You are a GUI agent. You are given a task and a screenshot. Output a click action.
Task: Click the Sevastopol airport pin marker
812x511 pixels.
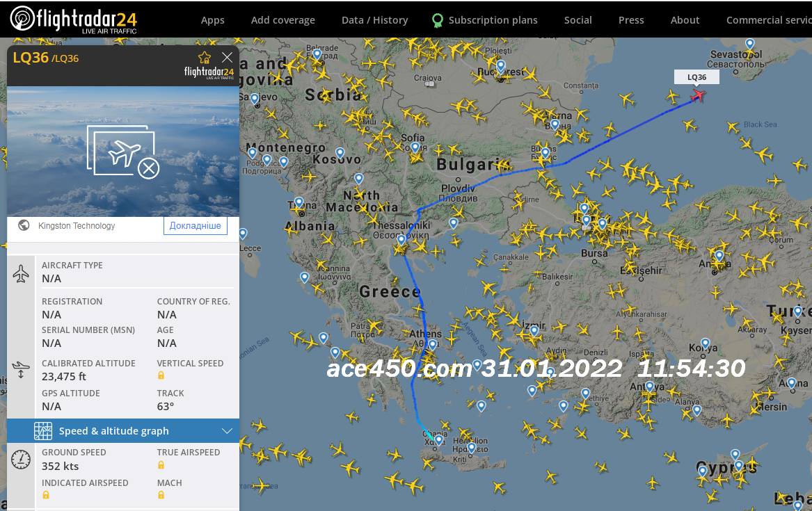pyautogui.click(x=749, y=44)
